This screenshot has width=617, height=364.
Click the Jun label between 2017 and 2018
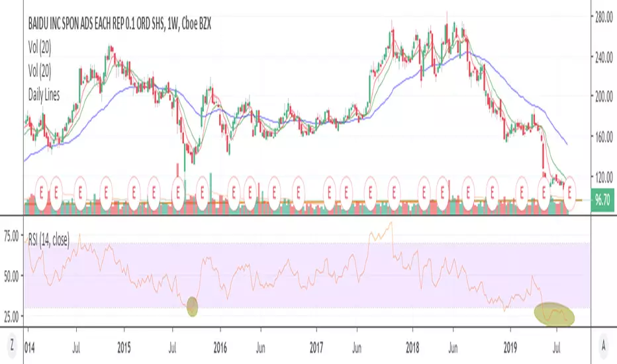pos(357,348)
